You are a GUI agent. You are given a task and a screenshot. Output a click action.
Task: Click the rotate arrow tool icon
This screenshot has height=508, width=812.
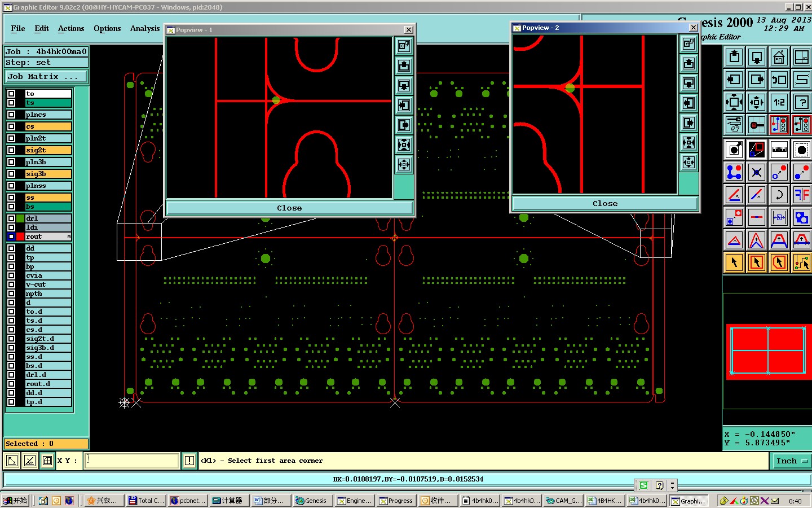(779, 195)
